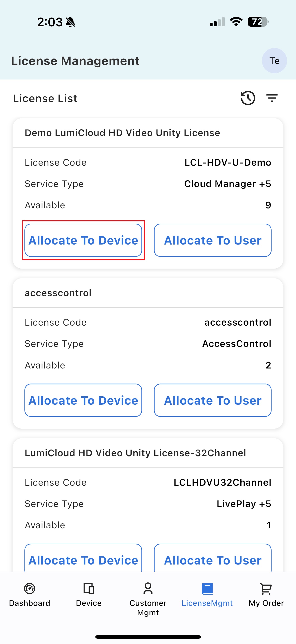Open the license list filter icon
Screen dimensions: 296x644
click(272, 98)
